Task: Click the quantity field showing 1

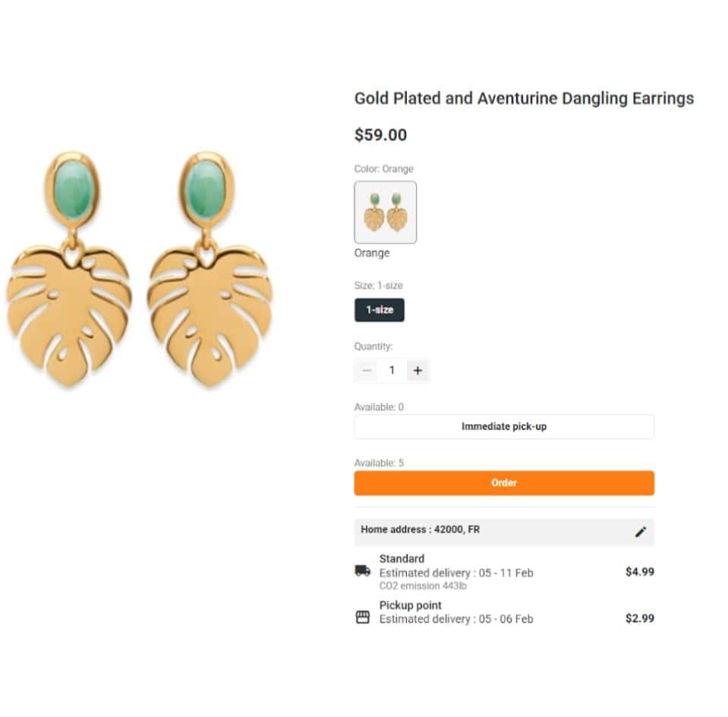Action: pos(392,371)
